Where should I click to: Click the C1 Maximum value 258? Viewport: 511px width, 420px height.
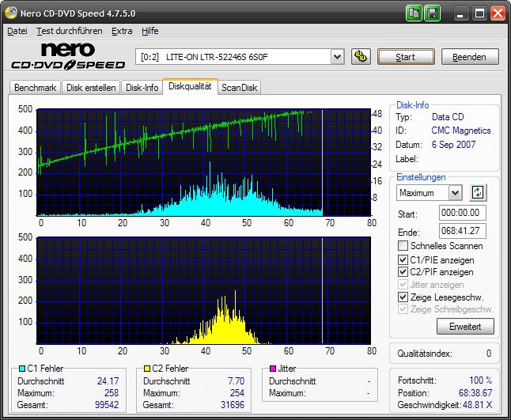[x=112, y=393]
